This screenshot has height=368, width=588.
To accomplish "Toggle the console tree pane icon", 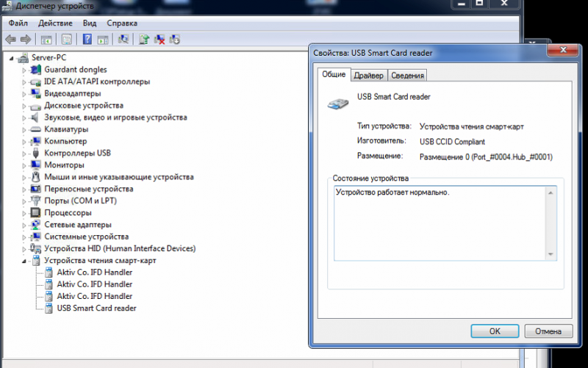I will pyautogui.click(x=46, y=40).
